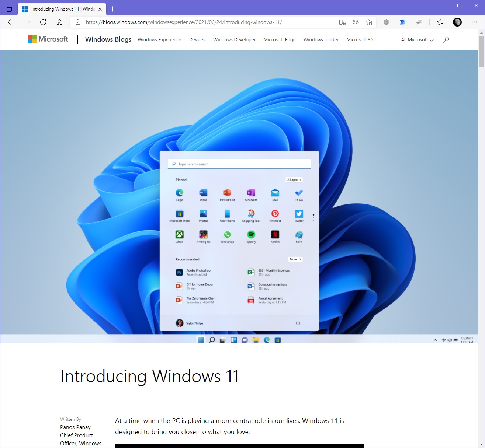This screenshot has height=448, width=485.
Task: Maximize the Edge browser window
Action: 459,6
